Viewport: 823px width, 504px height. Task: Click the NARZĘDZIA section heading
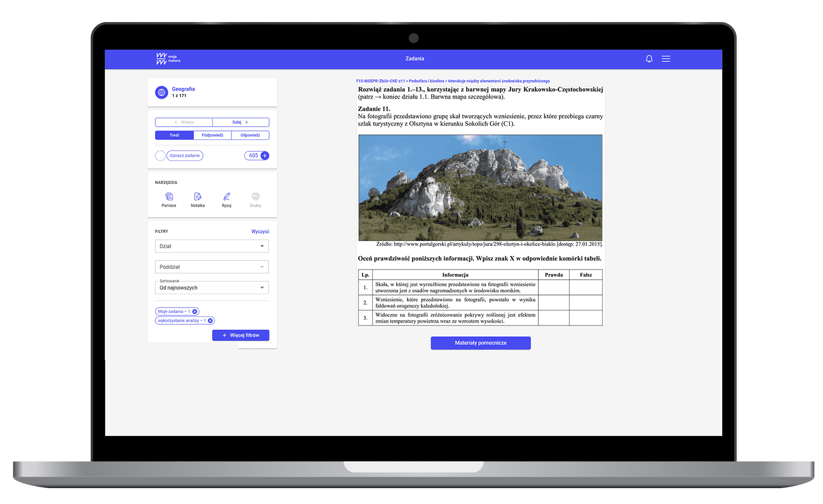pos(166,183)
